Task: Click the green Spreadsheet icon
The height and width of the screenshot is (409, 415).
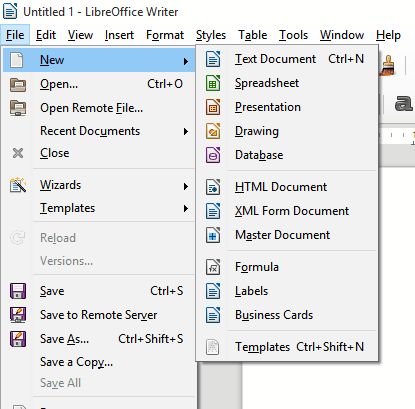Action: pyautogui.click(x=213, y=83)
